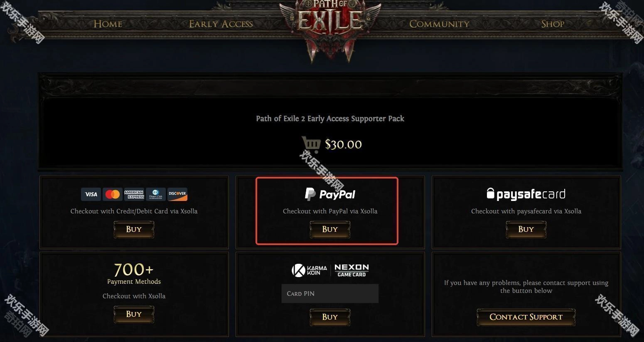This screenshot has height=342, width=644.
Task: Focus the Card PIN input field
Action: click(x=330, y=293)
